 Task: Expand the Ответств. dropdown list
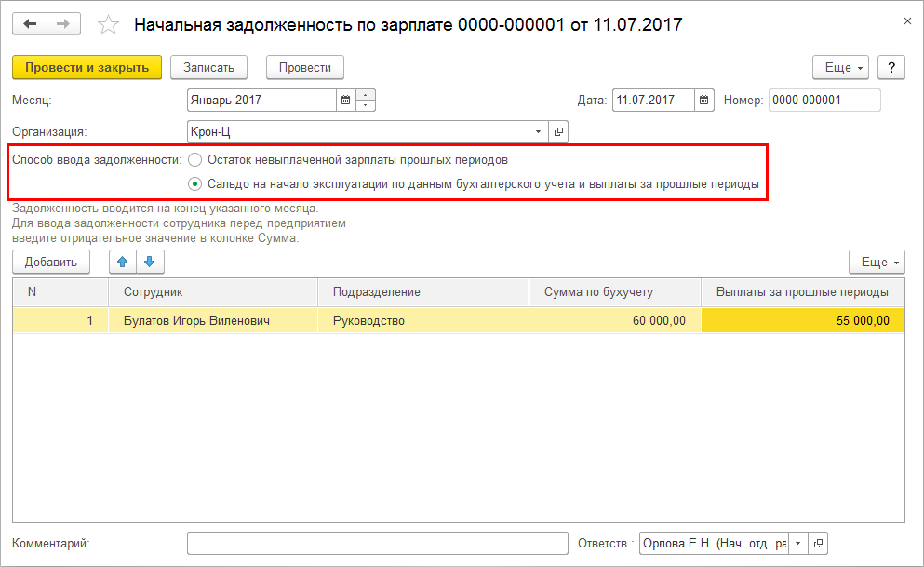point(797,544)
